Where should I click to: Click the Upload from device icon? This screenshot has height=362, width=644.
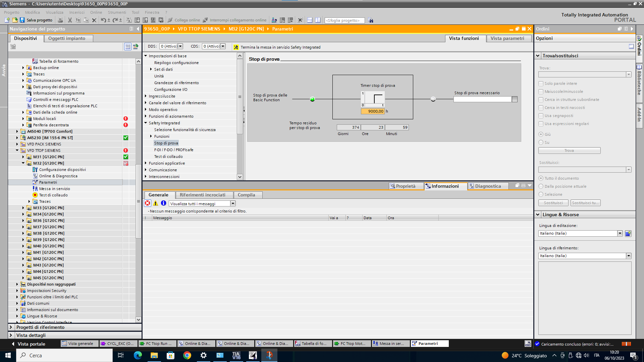[145, 20]
